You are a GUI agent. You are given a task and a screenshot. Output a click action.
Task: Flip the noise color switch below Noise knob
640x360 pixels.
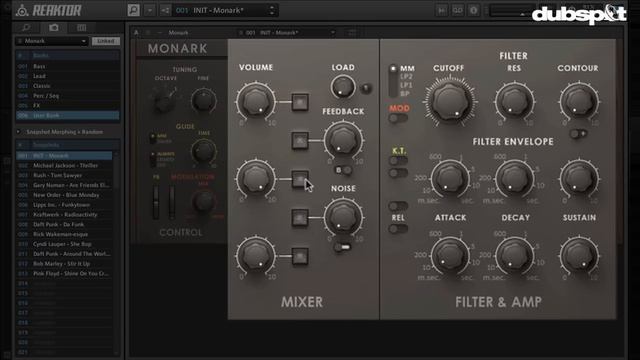coord(343,247)
